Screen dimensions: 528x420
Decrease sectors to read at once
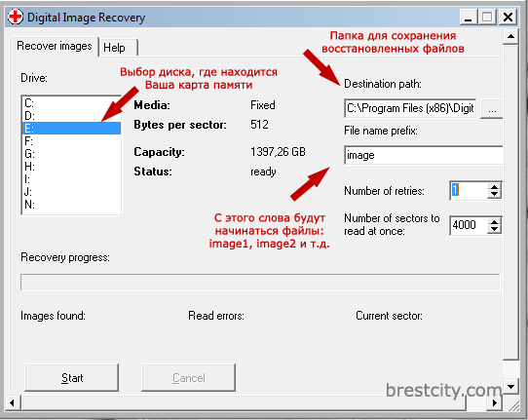pos(494,230)
